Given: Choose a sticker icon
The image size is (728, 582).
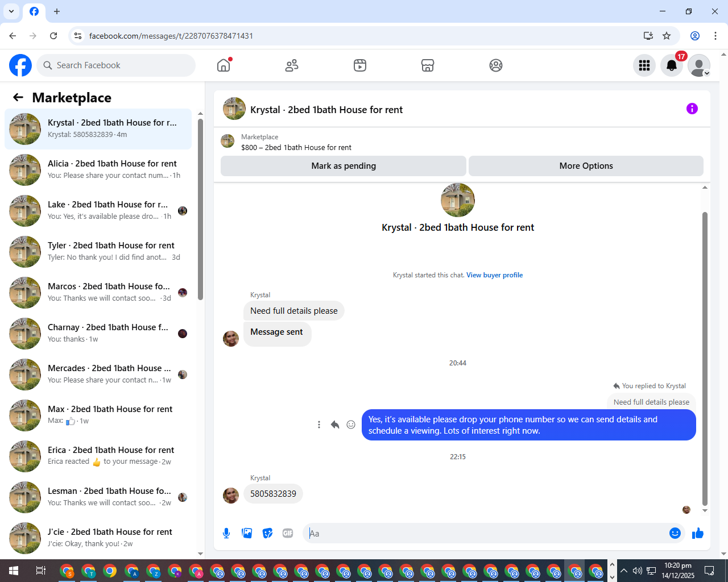Looking at the screenshot, I should coord(267,533).
